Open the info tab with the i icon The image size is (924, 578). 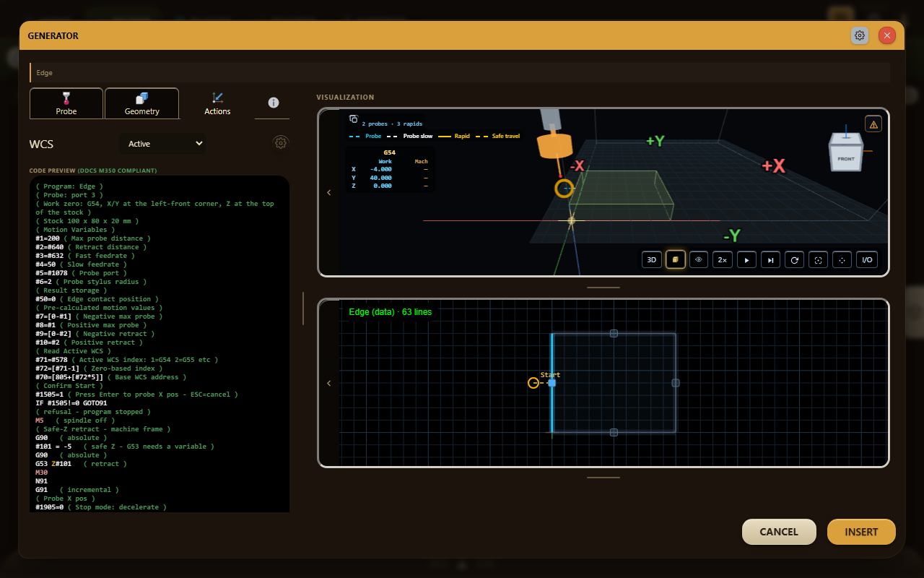click(x=273, y=103)
